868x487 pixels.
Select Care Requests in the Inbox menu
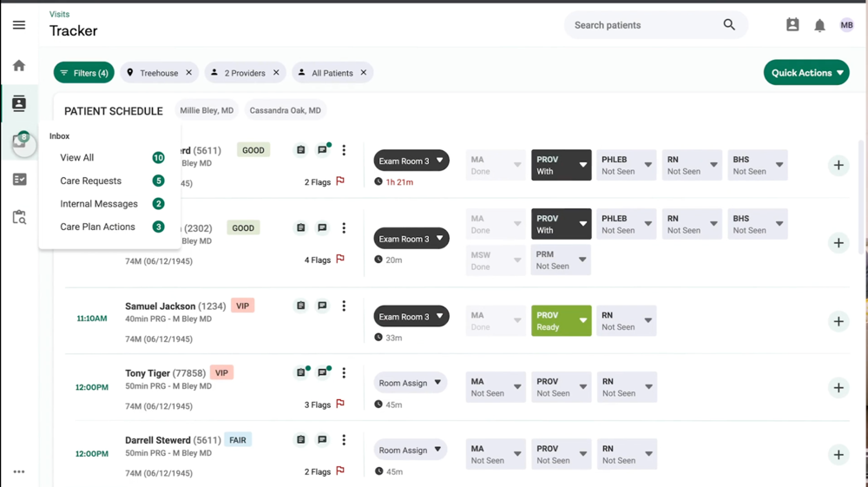pos(91,181)
